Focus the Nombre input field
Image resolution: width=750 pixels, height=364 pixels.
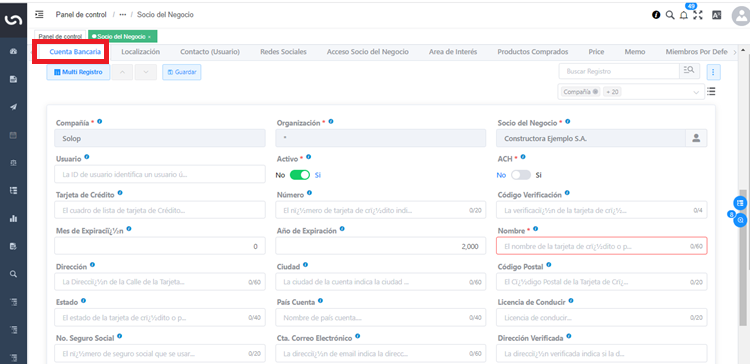(x=602, y=246)
